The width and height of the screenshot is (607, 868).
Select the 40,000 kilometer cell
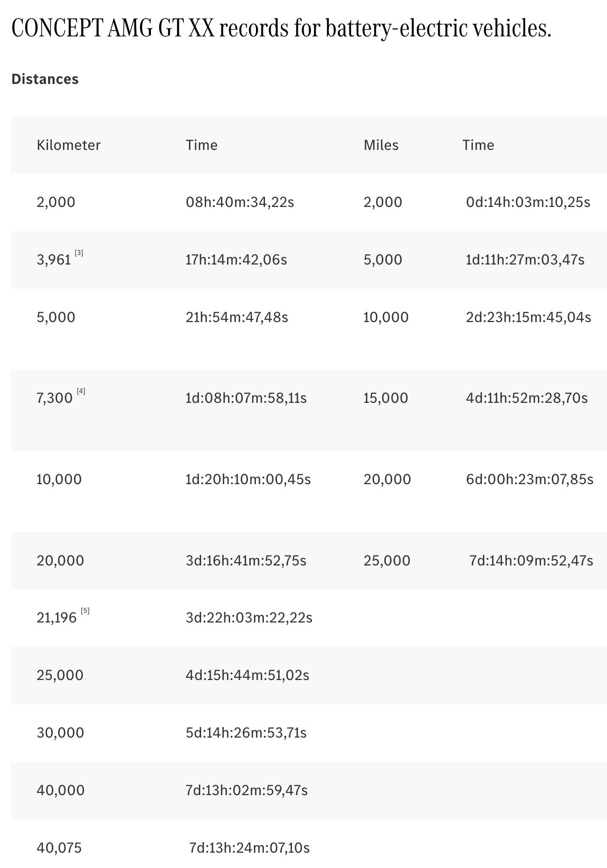60,790
